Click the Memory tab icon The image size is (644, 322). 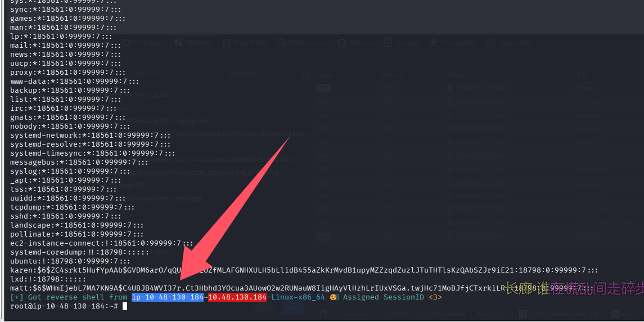point(341,43)
